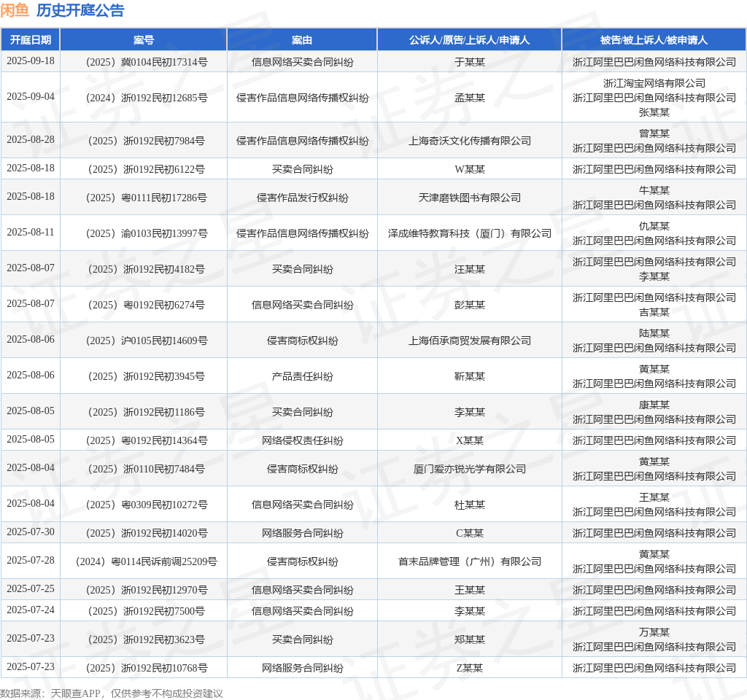Click defendant 仇某某

pyautogui.click(x=654, y=226)
